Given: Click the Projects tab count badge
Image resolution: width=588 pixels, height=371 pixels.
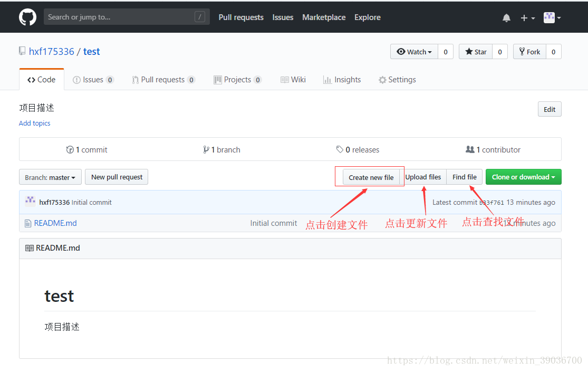Looking at the screenshot, I should click(x=258, y=80).
